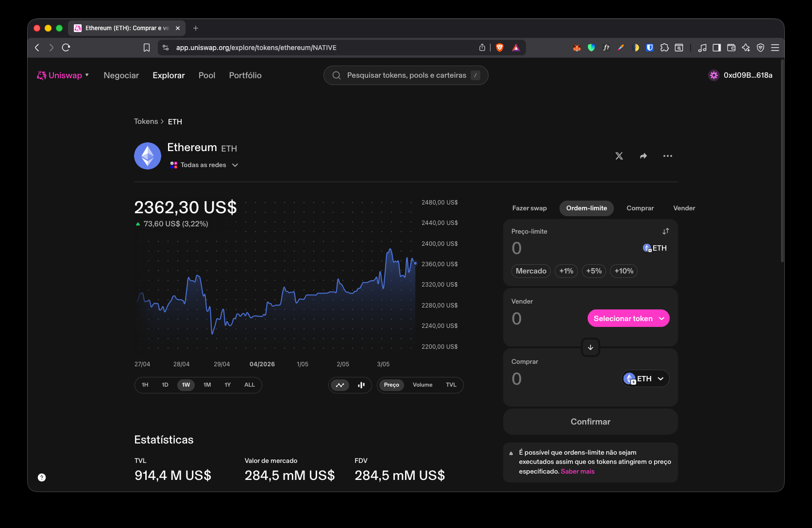Expand the Todas as redes network selector
This screenshot has height=528, width=812.
click(x=204, y=165)
